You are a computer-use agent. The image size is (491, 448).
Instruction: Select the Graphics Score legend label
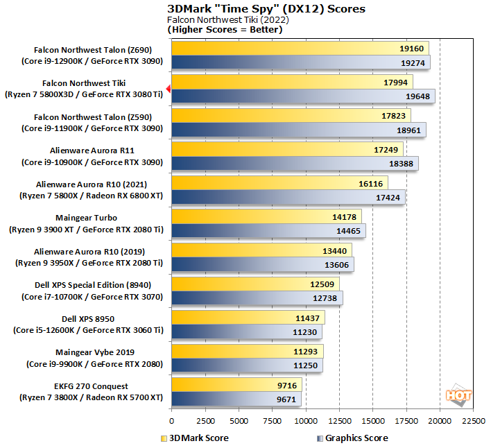356,438
